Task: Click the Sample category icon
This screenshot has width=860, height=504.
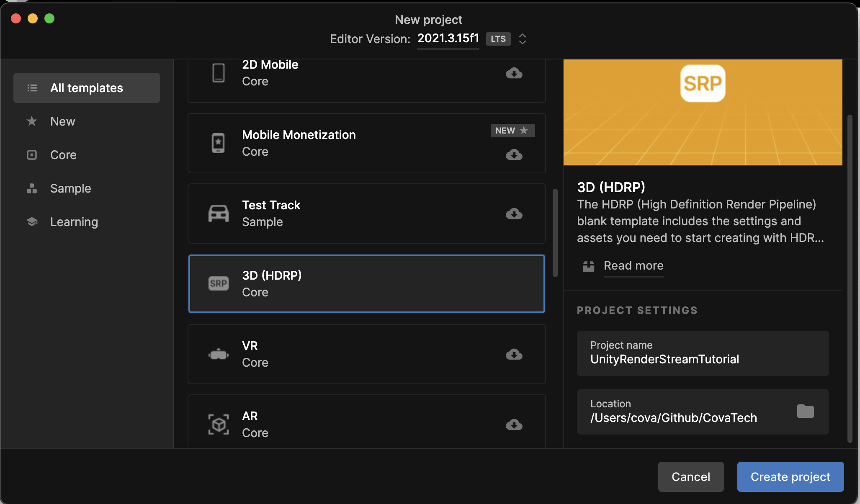Action: [x=32, y=188]
